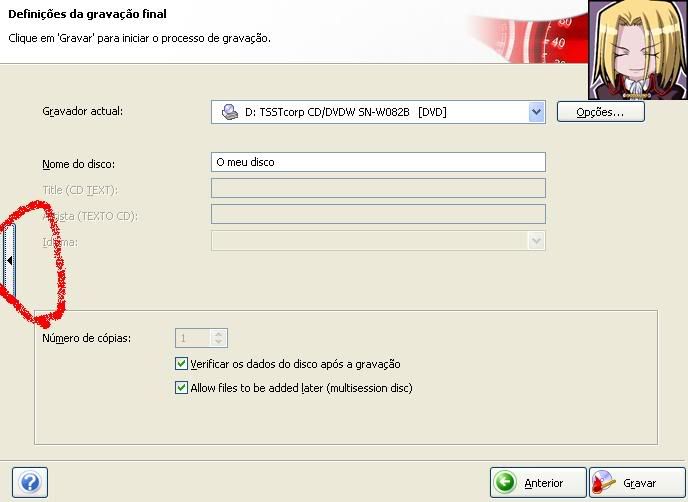The image size is (688, 502).
Task: Decrease Número de cópias with down arrow
Action: 220,343
